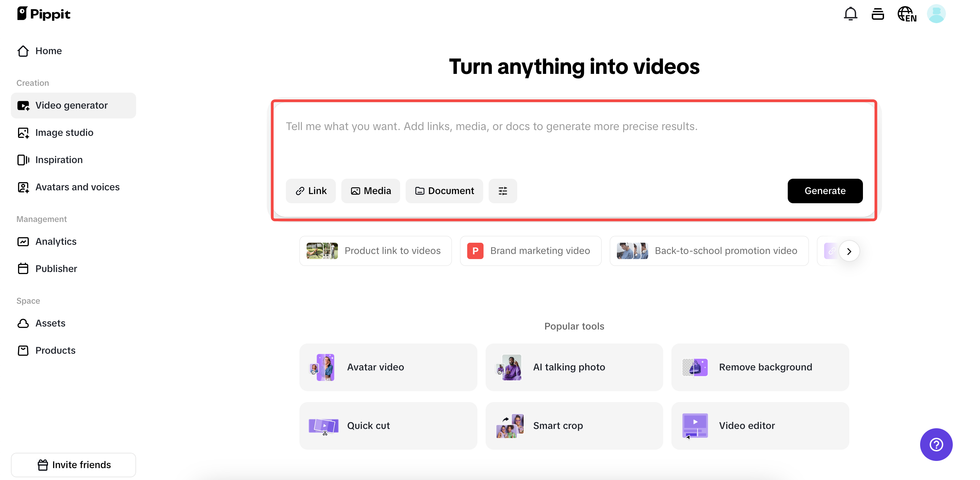Select Product link to videos suggestion
Screen dimensions: 980x480
[x=375, y=251]
